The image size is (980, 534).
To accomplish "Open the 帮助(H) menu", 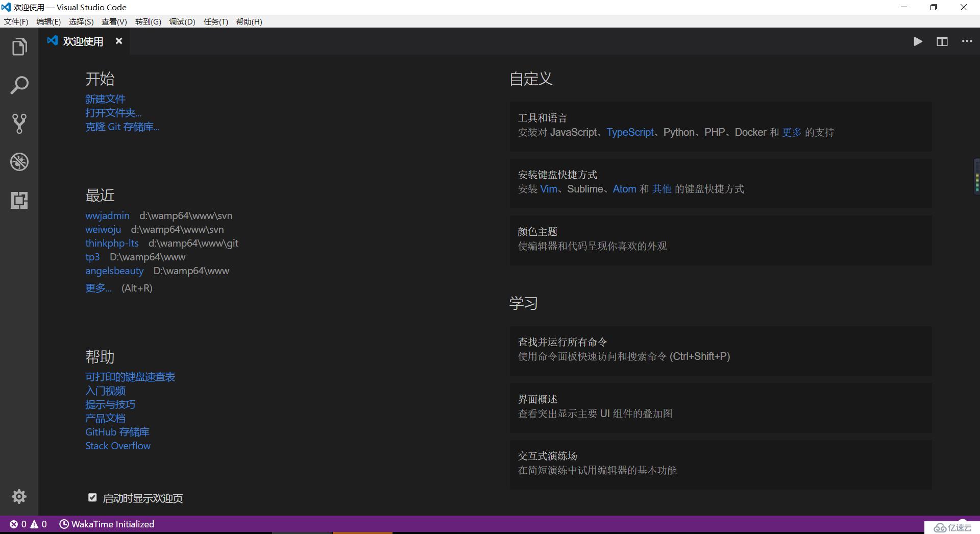I will (249, 22).
